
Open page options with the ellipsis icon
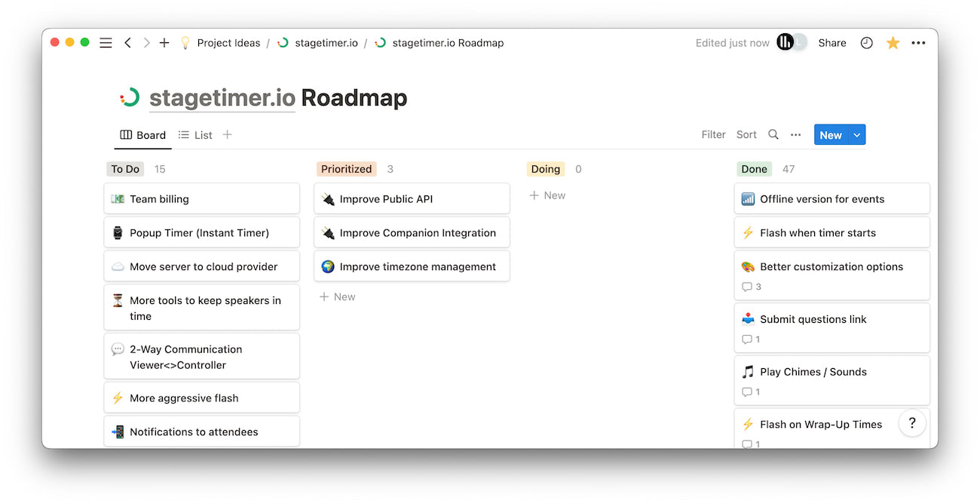coord(918,42)
